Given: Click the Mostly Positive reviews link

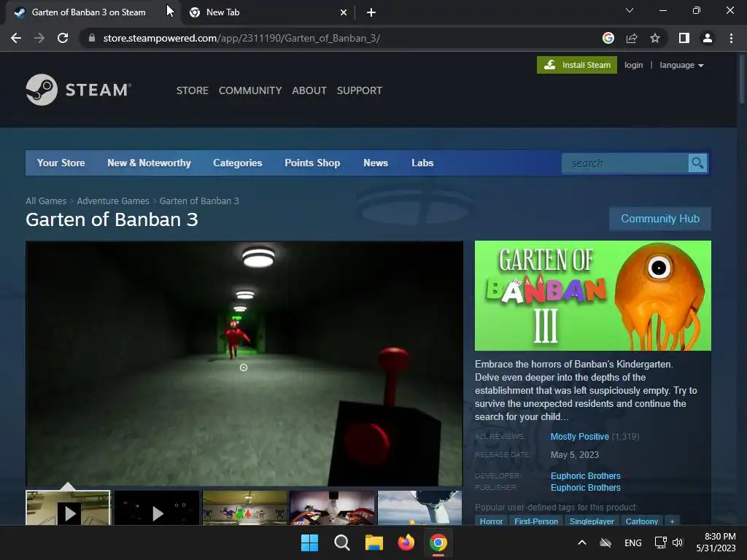Looking at the screenshot, I should pyautogui.click(x=579, y=437).
